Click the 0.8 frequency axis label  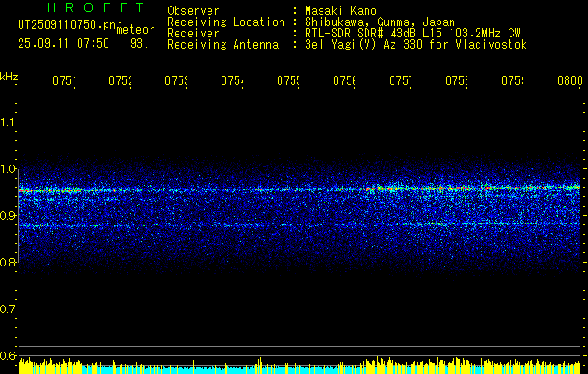pyautogui.click(x=8, y=262)
